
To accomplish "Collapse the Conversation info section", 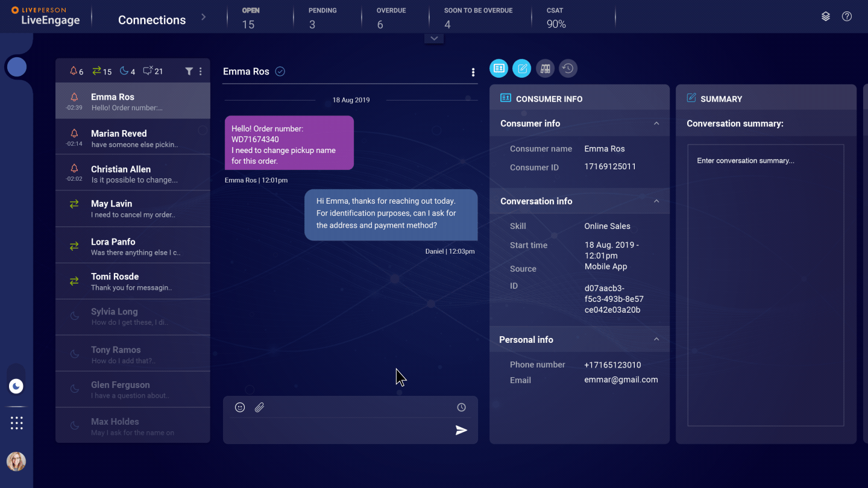I will point(656,201).
